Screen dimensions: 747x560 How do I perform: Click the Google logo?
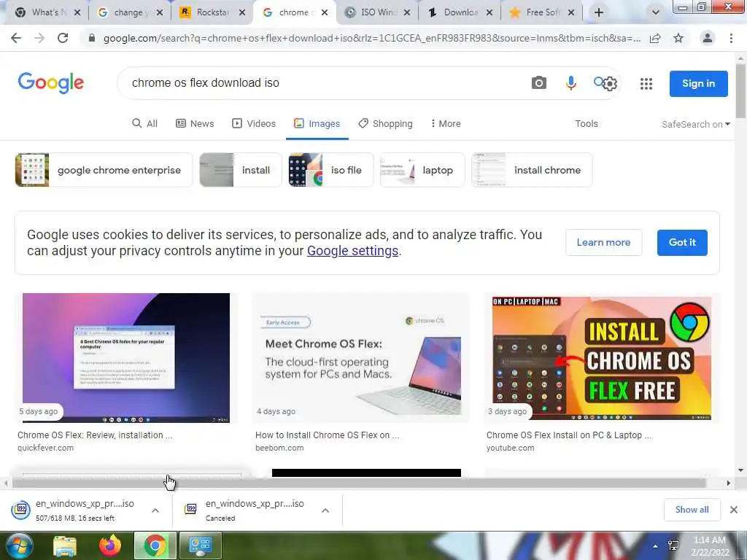click(51, 83)
